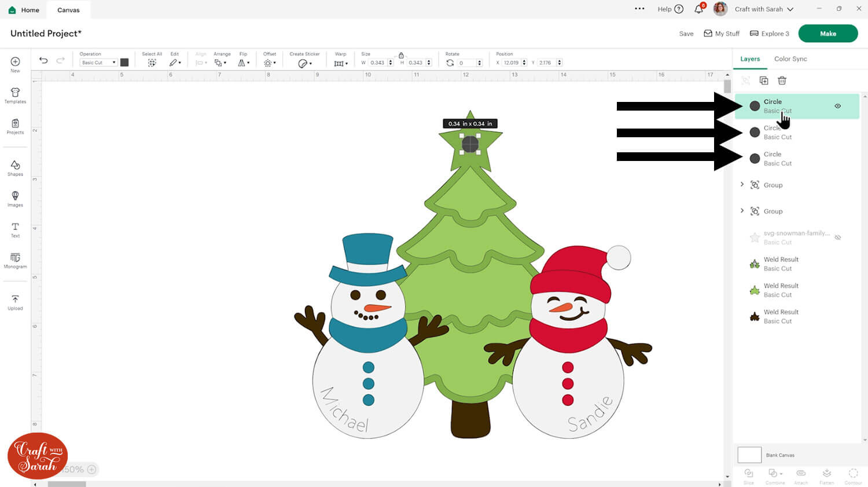The image size is (868, 487).
Task: Click the Attach tool
Action: (801, 476)
